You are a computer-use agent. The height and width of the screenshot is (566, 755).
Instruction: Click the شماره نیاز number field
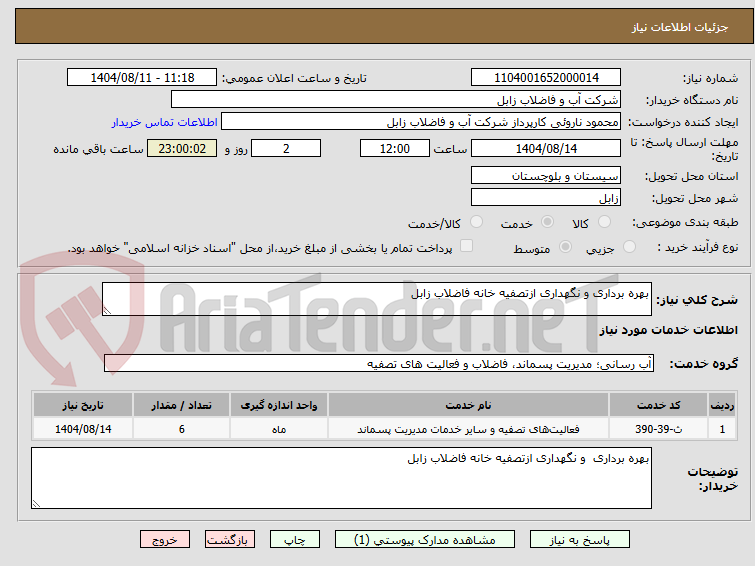(x=546, y=77)
